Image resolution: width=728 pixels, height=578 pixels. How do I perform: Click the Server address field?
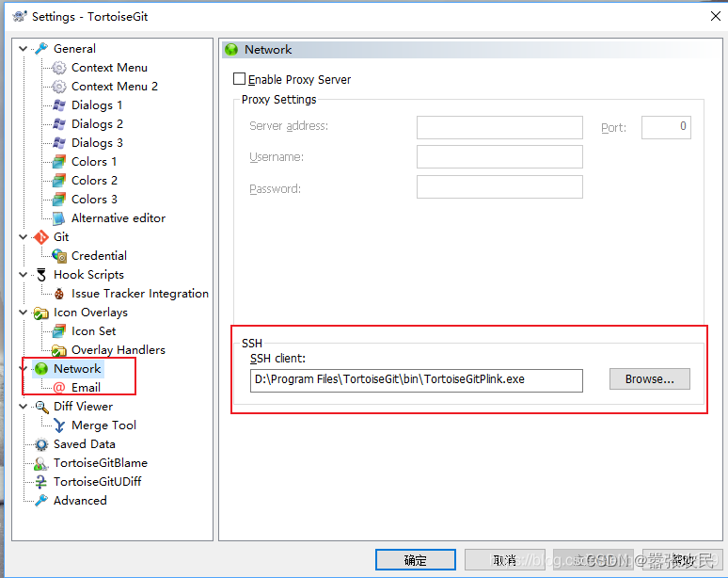tap(499, 127)
